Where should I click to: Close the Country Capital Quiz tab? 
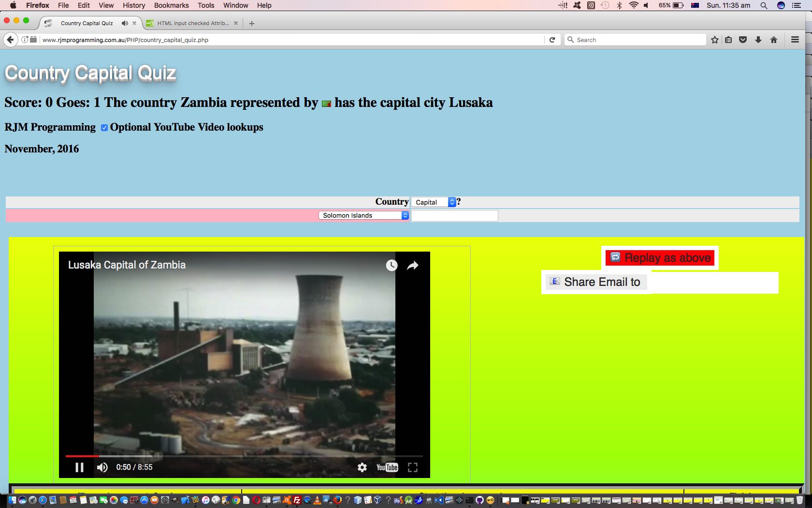pos(134,23)
